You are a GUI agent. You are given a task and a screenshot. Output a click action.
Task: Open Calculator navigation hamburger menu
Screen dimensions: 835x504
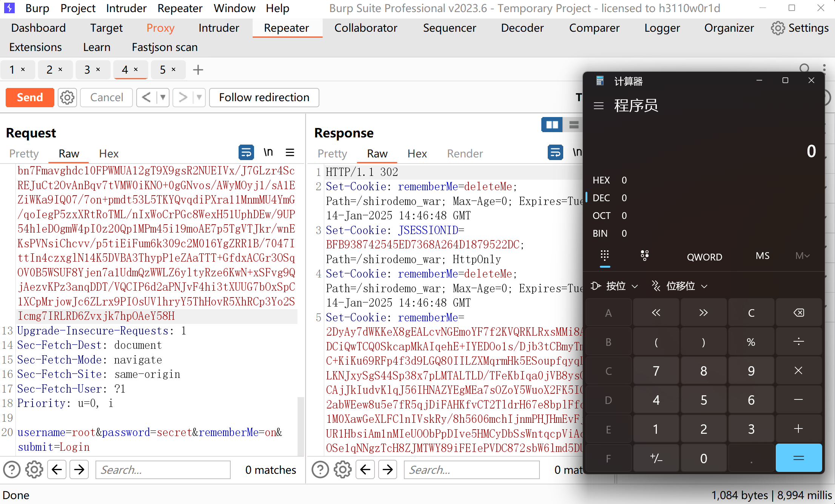(x=599, y=106)
